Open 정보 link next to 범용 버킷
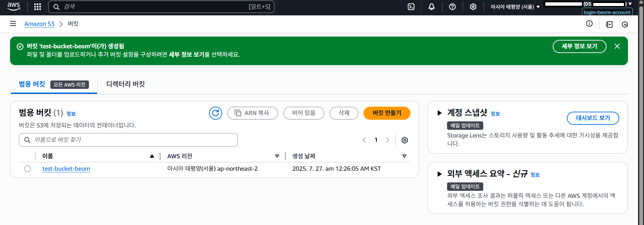644x225 pixels. click(71, 114)
